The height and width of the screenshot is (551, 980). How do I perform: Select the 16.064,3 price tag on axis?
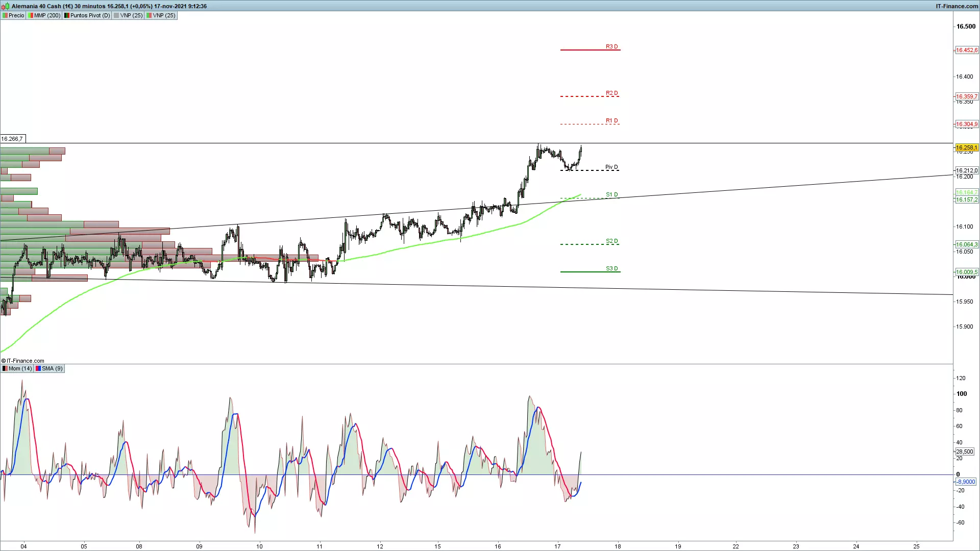tap(967, 244)
